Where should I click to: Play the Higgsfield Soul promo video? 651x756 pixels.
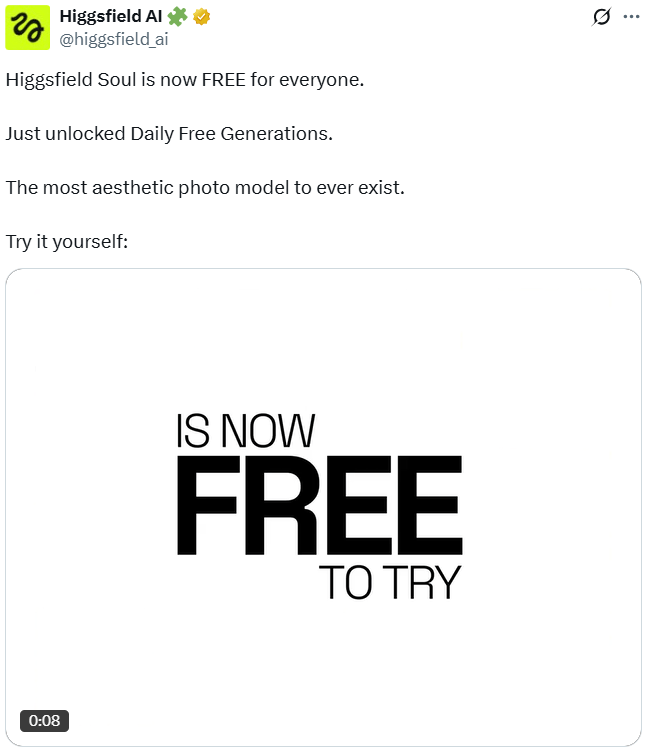click(x=323, y=507)
